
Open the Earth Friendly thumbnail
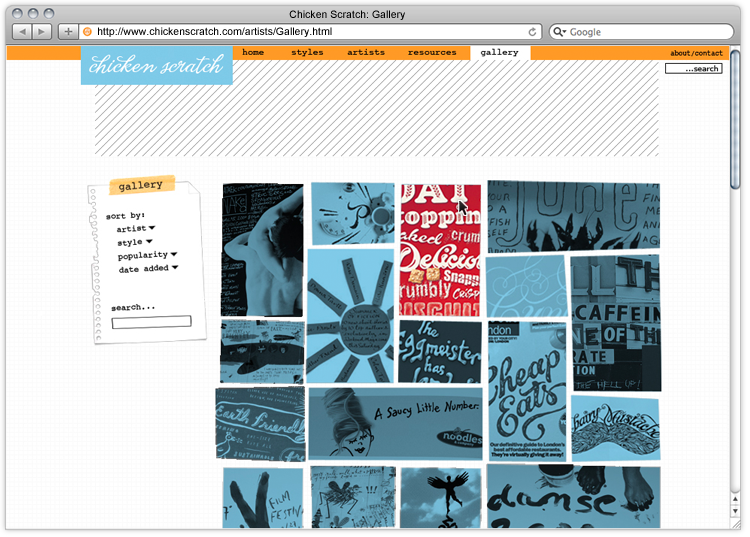[260, 424]
